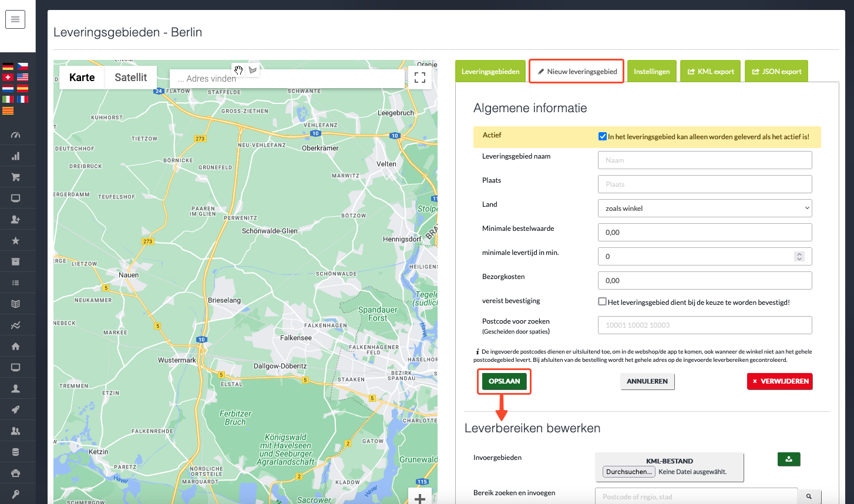Click the magnifier search button for Bereik zoeken
Image resolution: width=854 pixels, height=504 pixels.
coord(809,497)
